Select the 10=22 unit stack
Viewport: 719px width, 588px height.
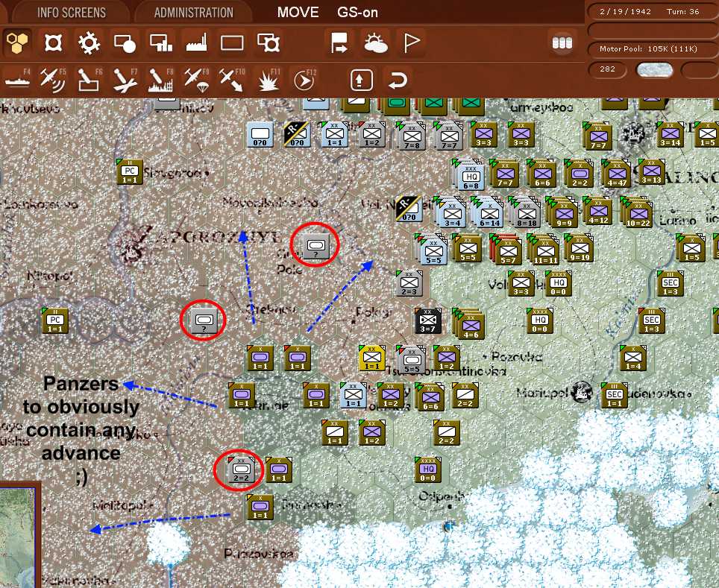(x=638, y=214)
